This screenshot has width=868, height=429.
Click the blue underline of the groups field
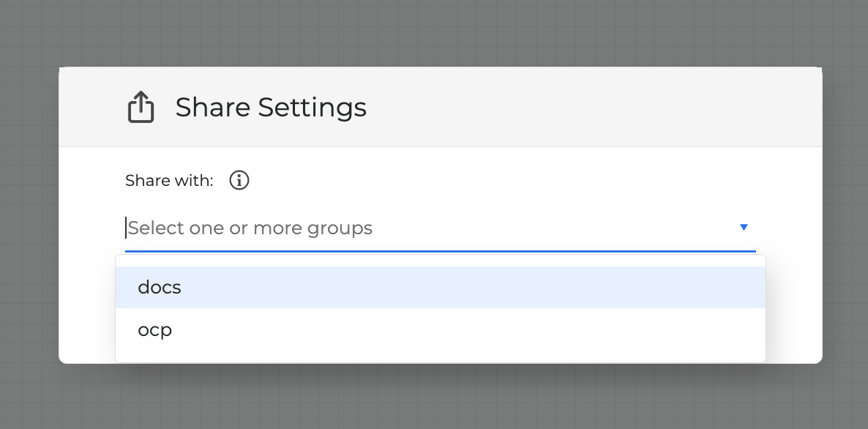(x=439, y=250)
